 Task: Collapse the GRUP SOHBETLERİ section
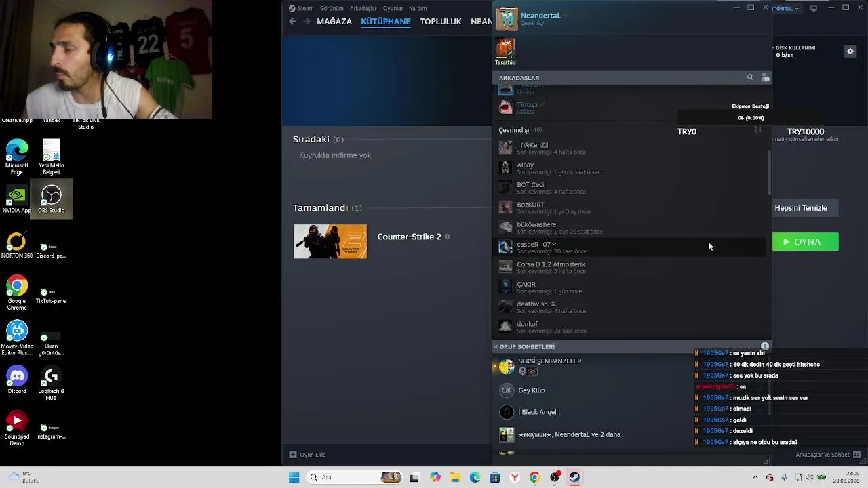tap(496, 347)
